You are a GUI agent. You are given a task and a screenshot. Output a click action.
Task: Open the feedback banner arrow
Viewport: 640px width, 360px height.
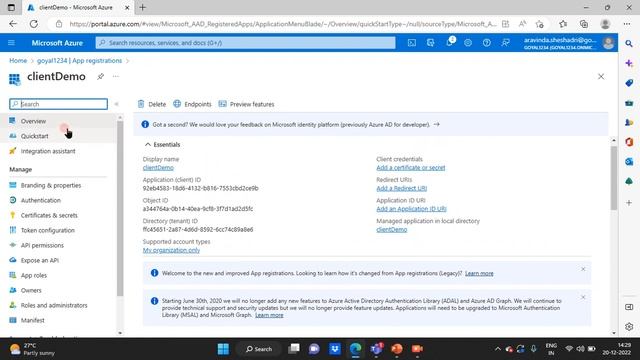pyautogui.click(x=436, y=124)
